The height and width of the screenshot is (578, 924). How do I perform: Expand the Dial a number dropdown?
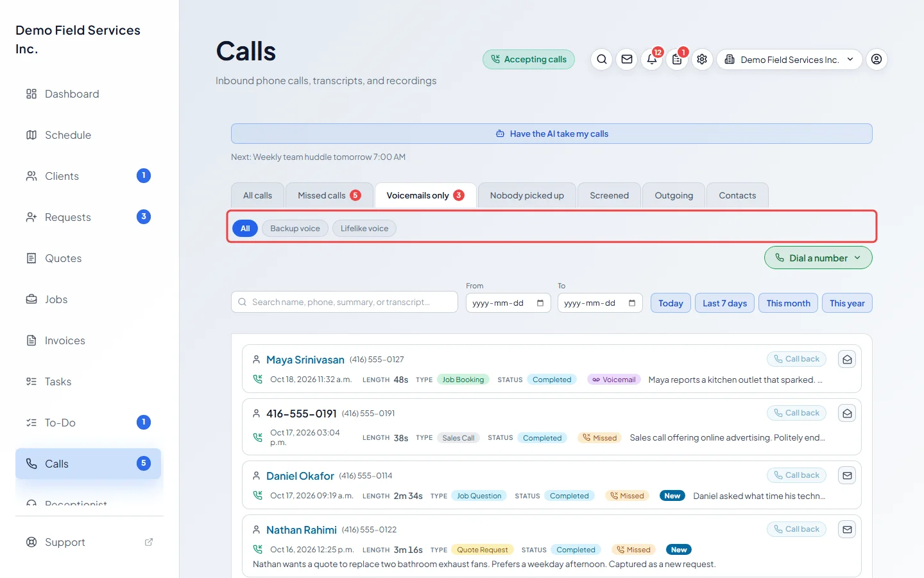tap(818, 258)
